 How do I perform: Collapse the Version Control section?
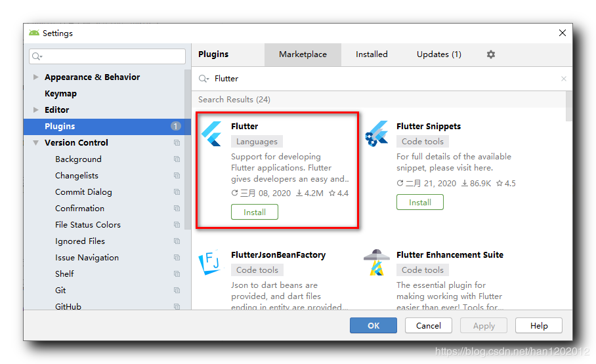click(35, 143)
